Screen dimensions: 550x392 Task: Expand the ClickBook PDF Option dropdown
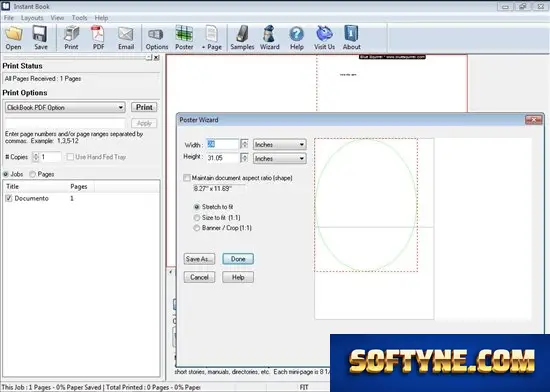pos(65,107)
